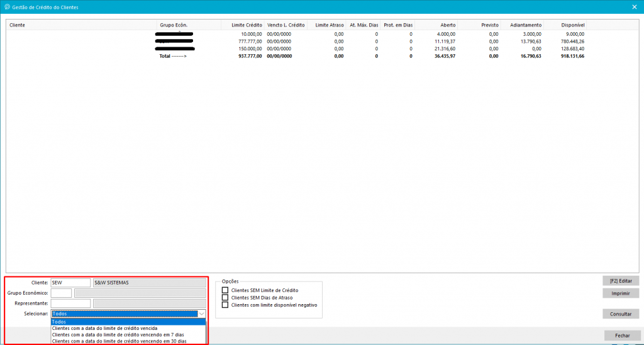
Task: Check Clientes SEM Dias de Atraso
Action: point(225,297)
